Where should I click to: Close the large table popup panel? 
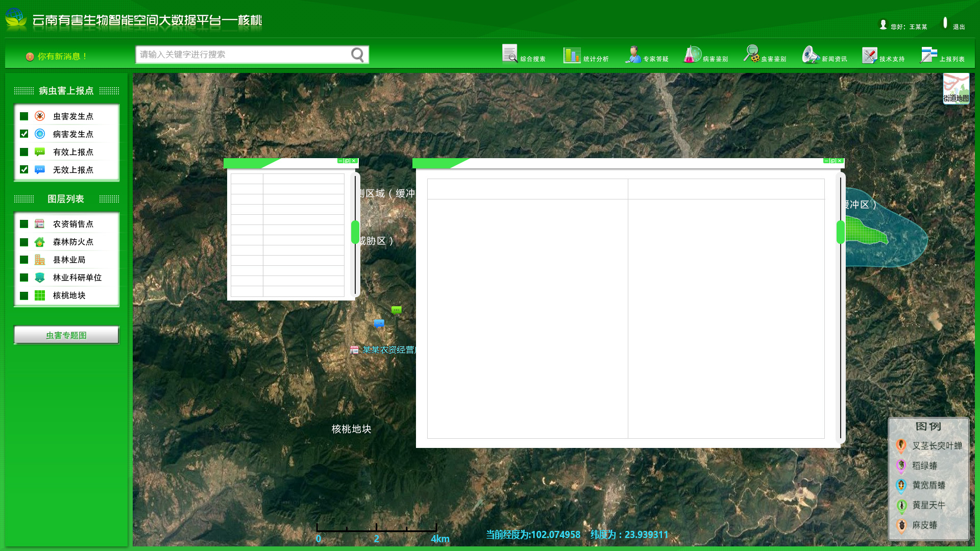click(840, 161)
